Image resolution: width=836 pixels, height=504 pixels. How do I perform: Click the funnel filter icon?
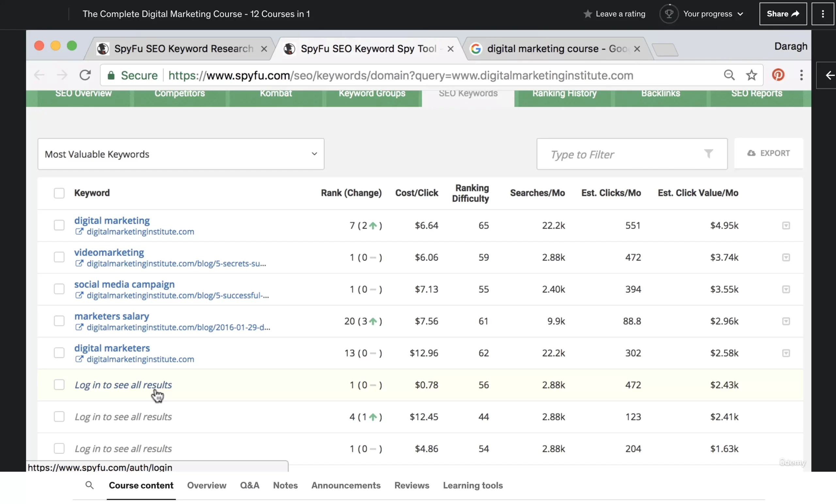(708, 154)
